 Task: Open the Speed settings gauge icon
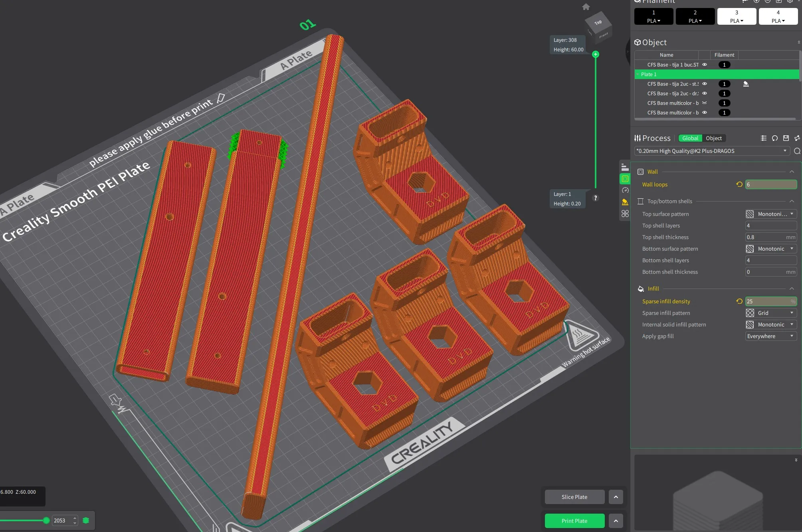coord(625,190)
